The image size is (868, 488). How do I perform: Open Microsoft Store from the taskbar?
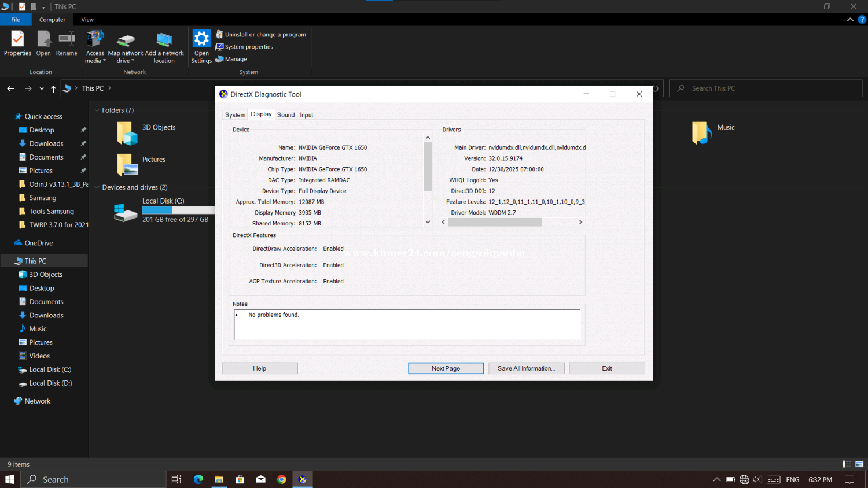click(240, 479)
